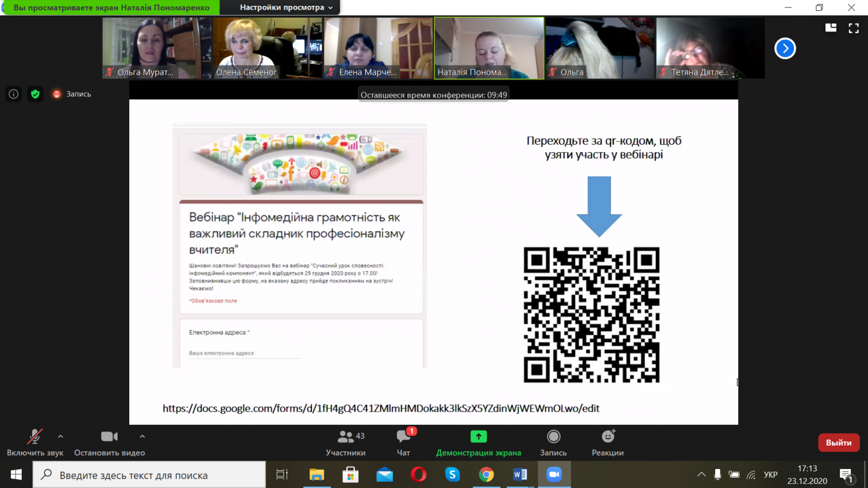This screenshot has width=868, height=488.
Task: Enter full screen mode icon
Action: click(854, 28)
